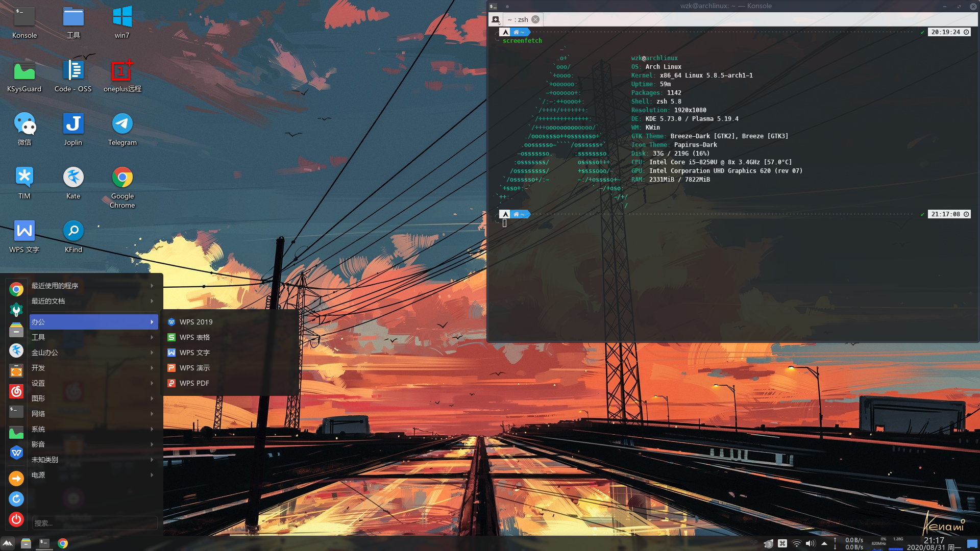
Task: Open WPS 演示 from submenu
Action: (x=230, y=368)
